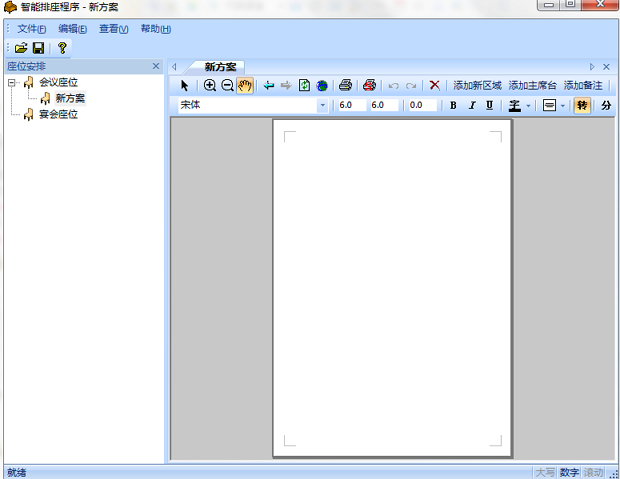
Task: Click the app icon in title bar
Action: tap(10, 7)
